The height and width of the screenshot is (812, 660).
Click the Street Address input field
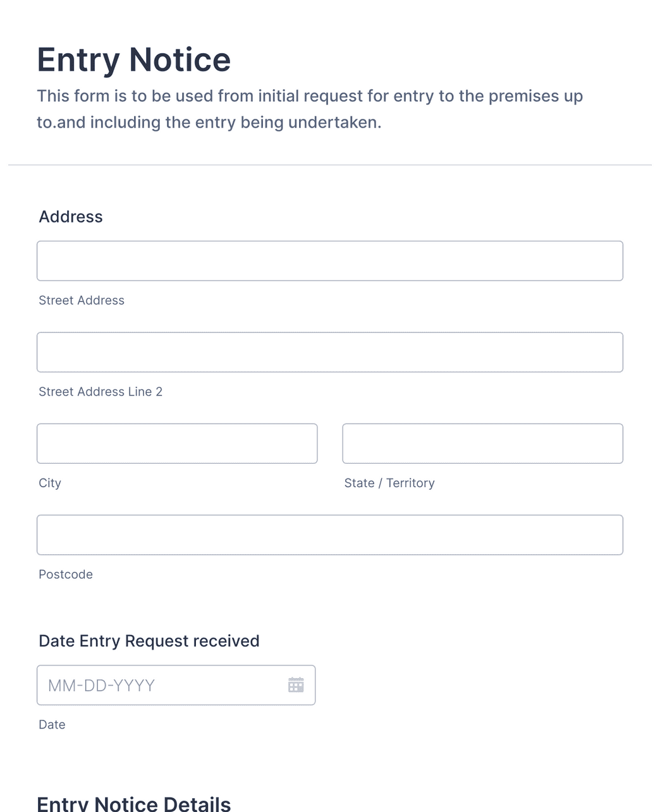point(330,260)
